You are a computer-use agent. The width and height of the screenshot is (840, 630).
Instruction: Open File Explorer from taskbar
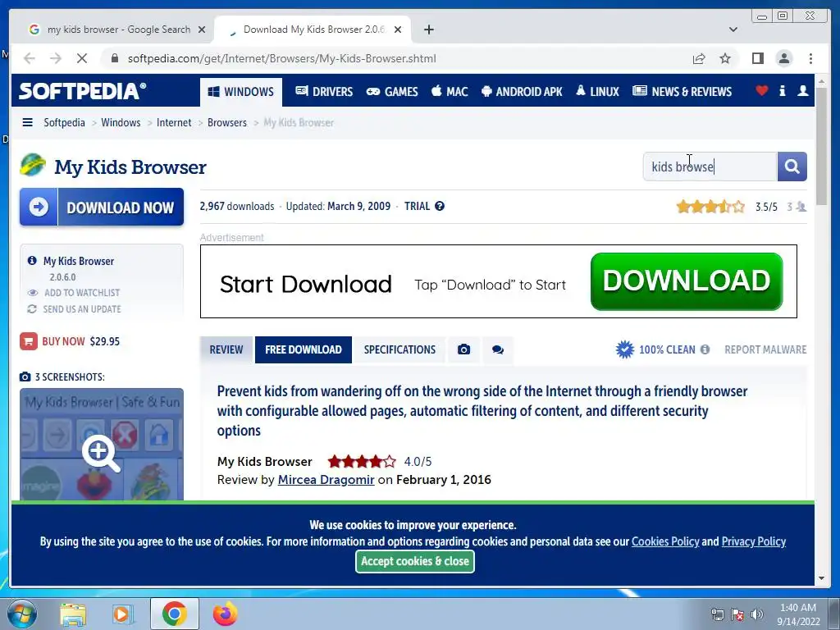click(72, 614)
